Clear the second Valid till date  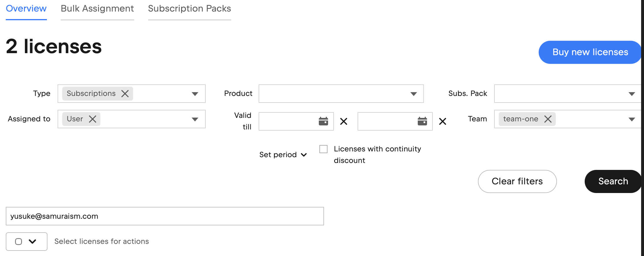pyautogui.click(x=443, y=121)
